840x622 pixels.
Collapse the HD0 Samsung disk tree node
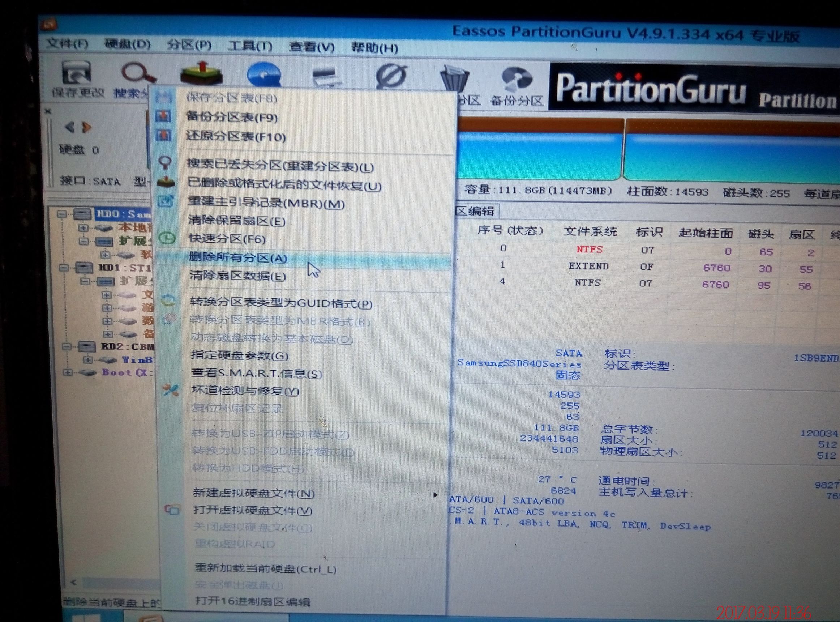(61, 214)
